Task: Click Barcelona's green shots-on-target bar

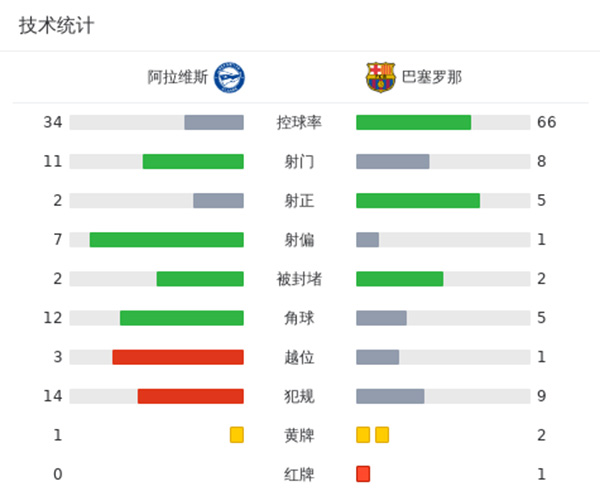Action: pos(418,201)
